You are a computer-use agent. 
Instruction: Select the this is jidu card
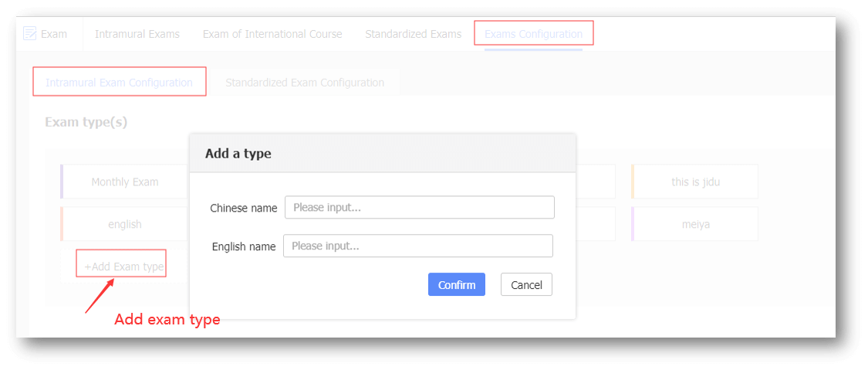pyautogui.click(x=694, y=182)
